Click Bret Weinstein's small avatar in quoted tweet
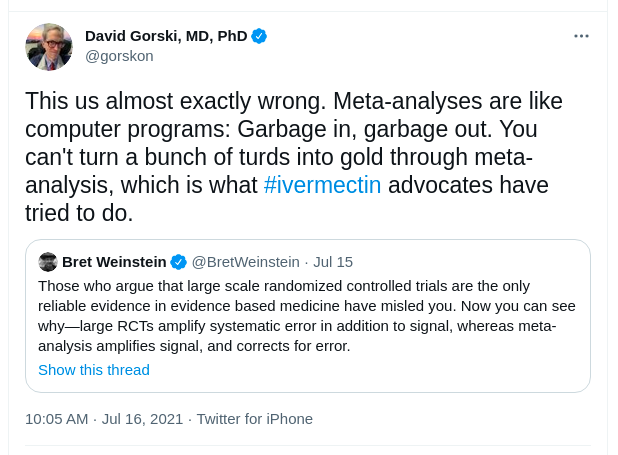 (48, 262)
